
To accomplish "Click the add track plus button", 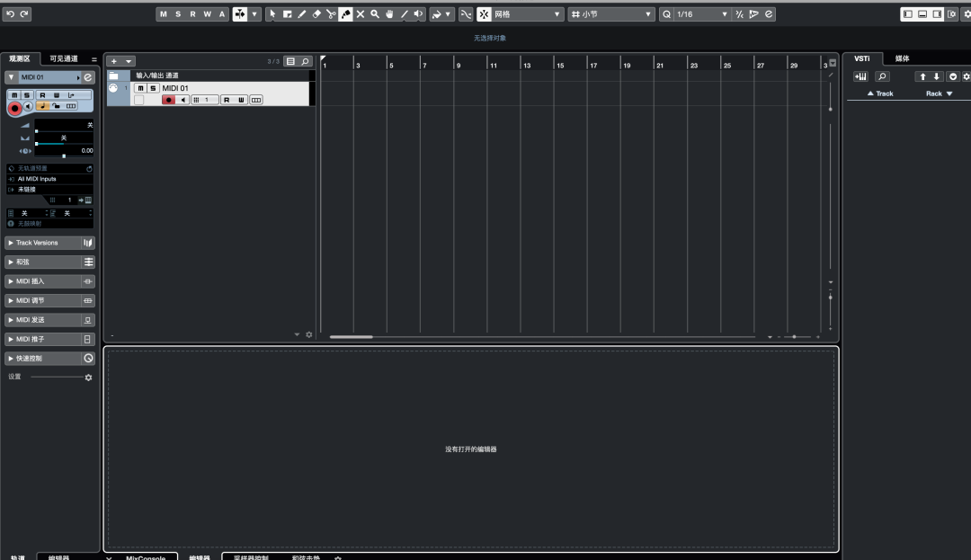I will (x=114, y=61).
